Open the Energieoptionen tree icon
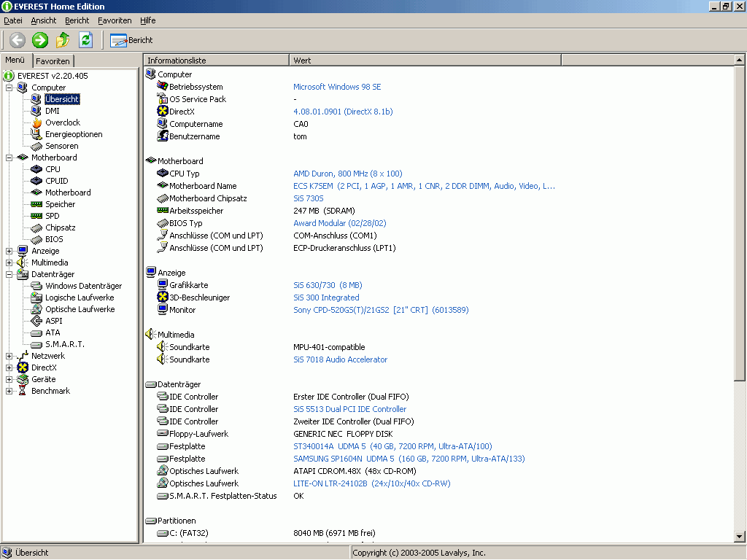Screen dimensions: 747x560 click(x=36, y=134)
